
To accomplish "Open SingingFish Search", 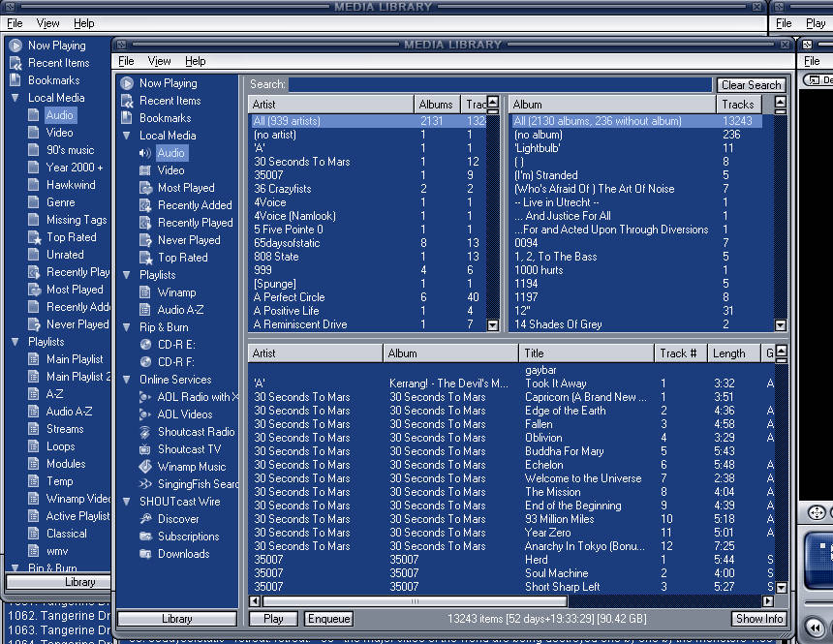I will [x=198, y=484].
